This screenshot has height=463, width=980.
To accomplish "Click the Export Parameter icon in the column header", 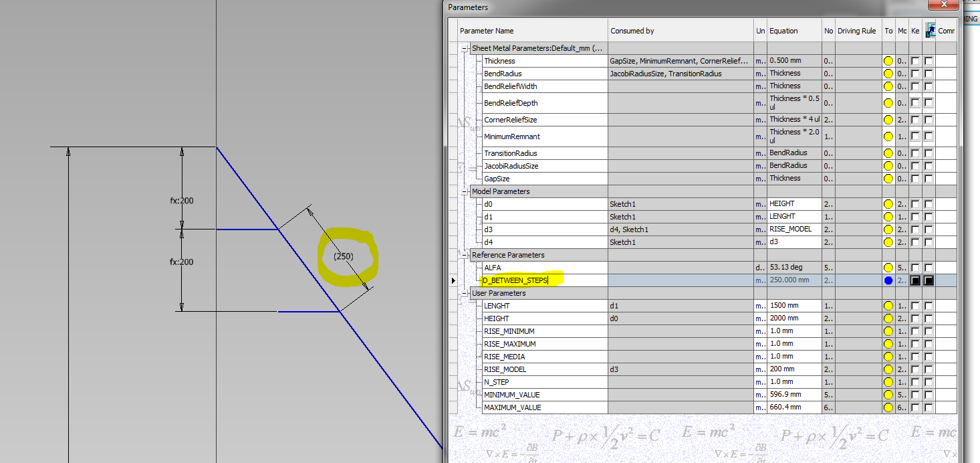I will [931, 29].
